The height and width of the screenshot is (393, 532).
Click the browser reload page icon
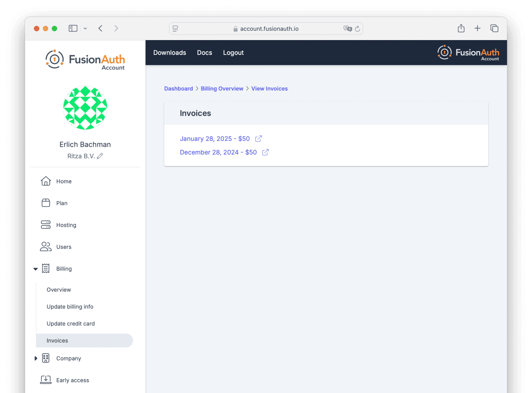tap(357, 29)
